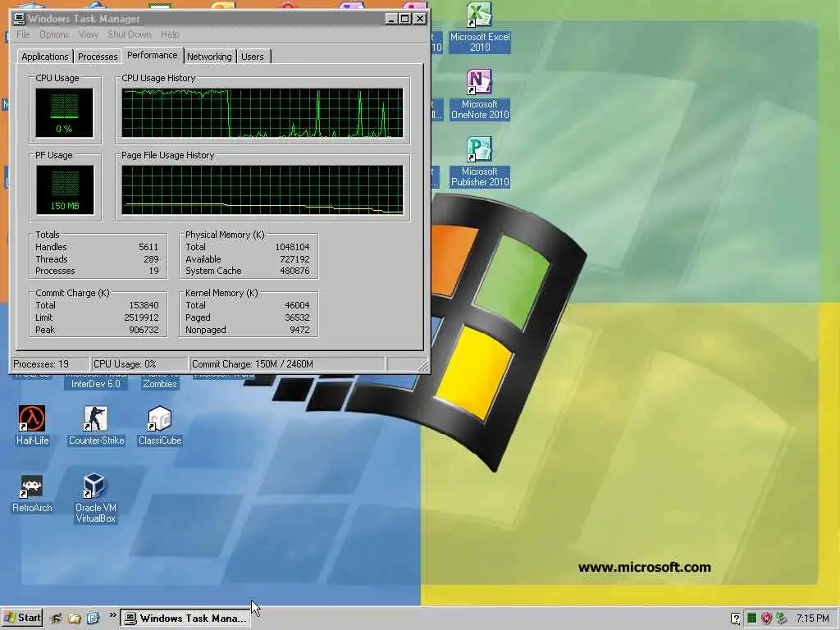
Task: Launch RetroArch desktop shortcut
Action: pos(32,493)
